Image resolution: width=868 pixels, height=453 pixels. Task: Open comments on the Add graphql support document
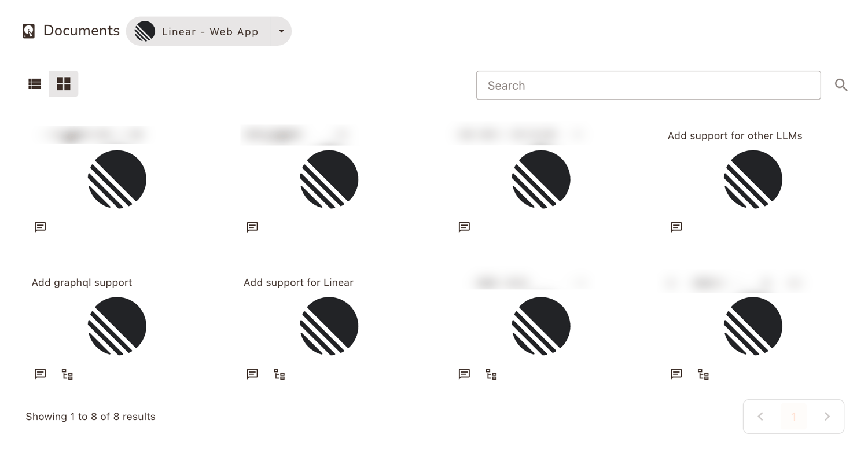(x=39, y=374)
